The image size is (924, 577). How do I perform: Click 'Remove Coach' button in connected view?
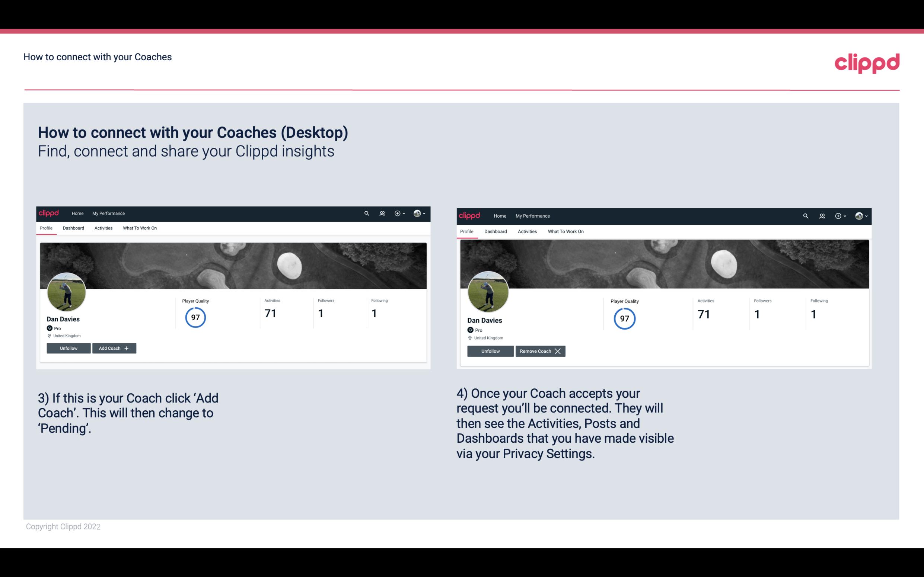click(540, 351)
